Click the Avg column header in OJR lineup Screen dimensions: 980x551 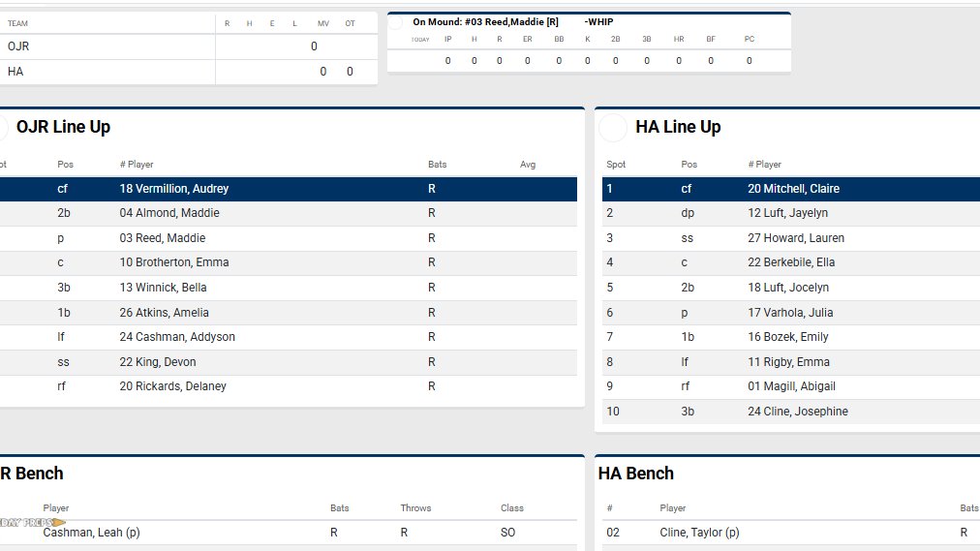tap(528, 165)
